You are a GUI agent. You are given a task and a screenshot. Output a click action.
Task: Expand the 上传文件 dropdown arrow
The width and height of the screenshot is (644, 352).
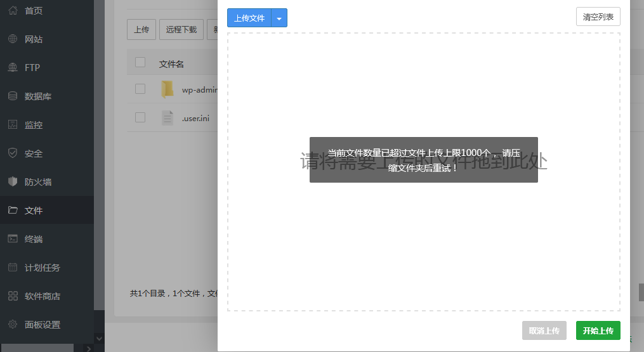[x=279, y=18]
